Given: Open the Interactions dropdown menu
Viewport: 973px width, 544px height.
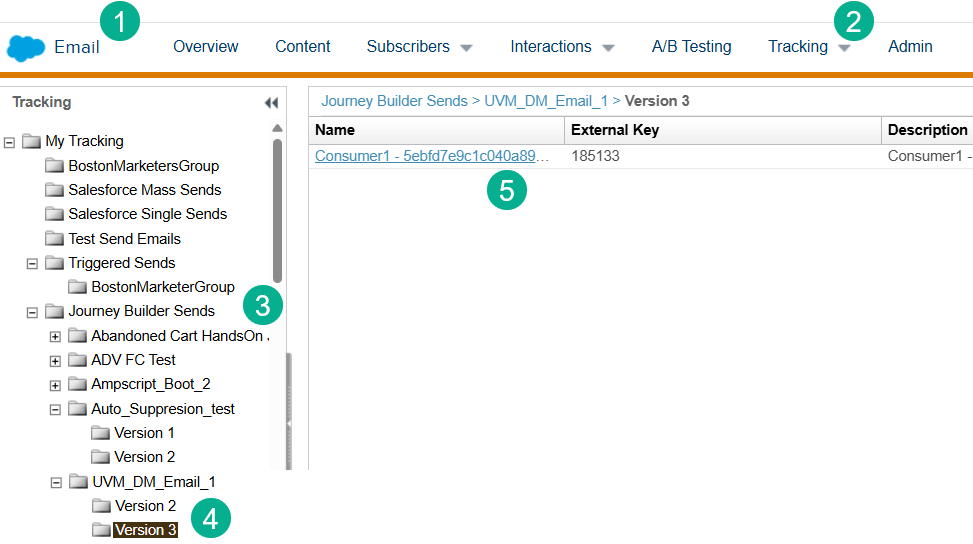Looking at the screenshot, I should point(561,47).
